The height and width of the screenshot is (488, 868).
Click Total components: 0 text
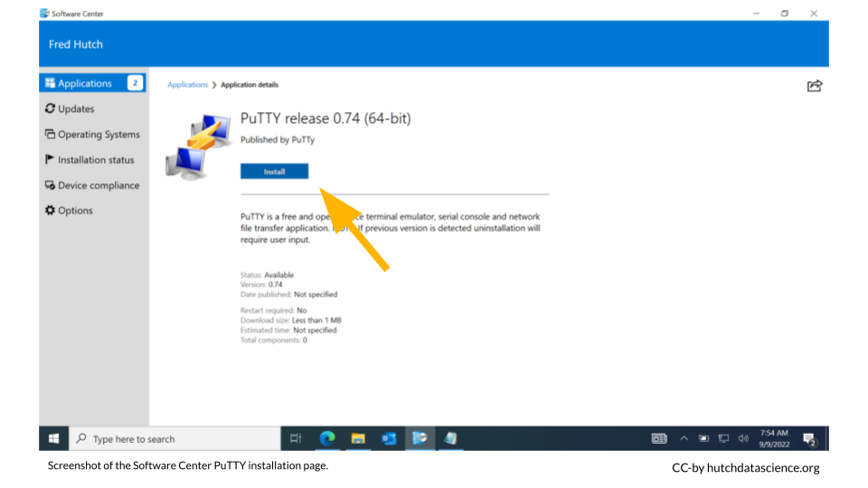click(273, 341)
